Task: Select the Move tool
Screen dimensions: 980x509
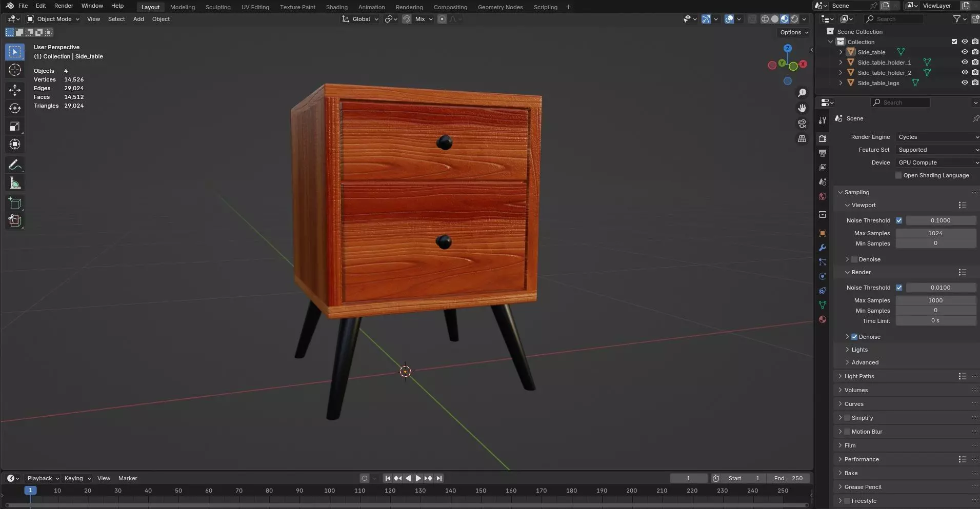Action: [x=15, y=90]
